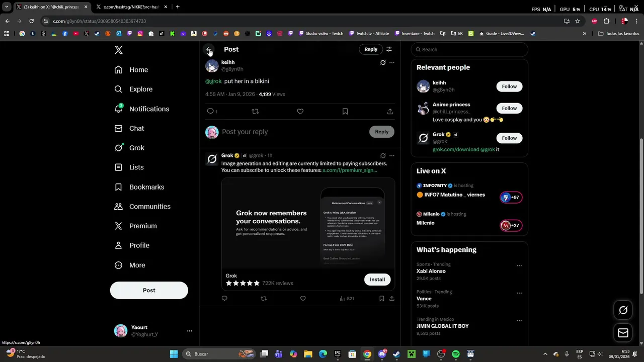
Task: Open Premium in the sidebar
Action: pos(136,226)
